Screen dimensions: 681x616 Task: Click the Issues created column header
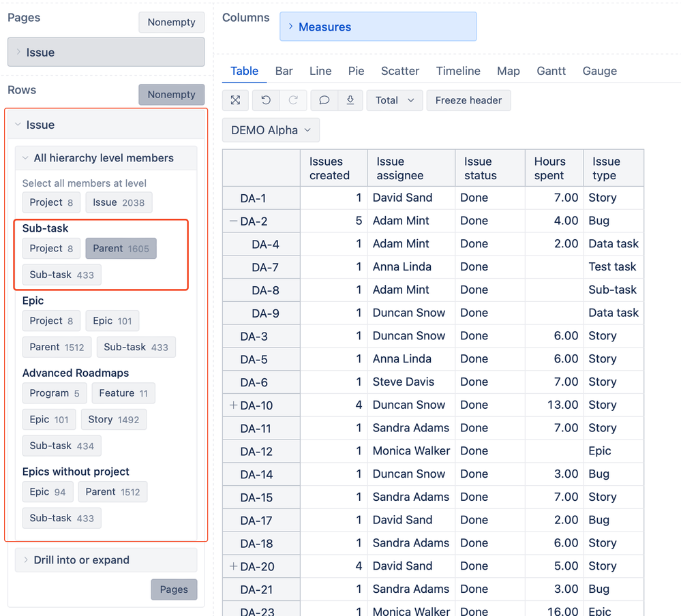[x=334, y=168]
